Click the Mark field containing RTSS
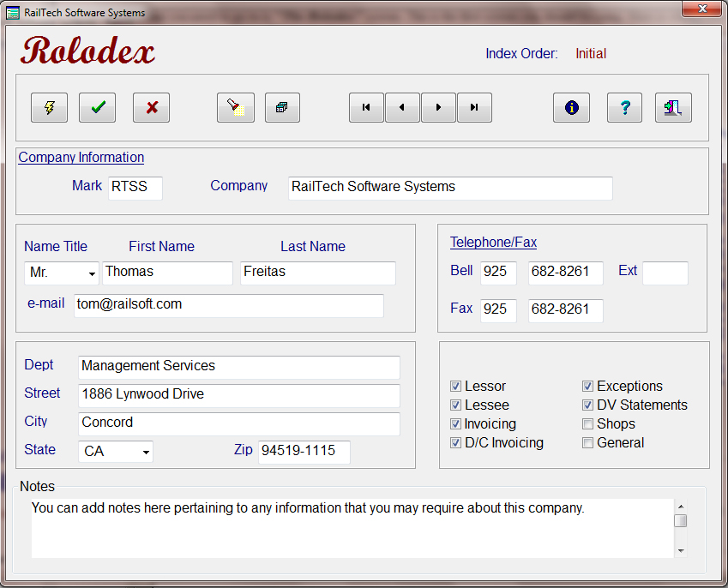This screenshot has height=588, width=728. pyautogui.click(x=135, y=188)
